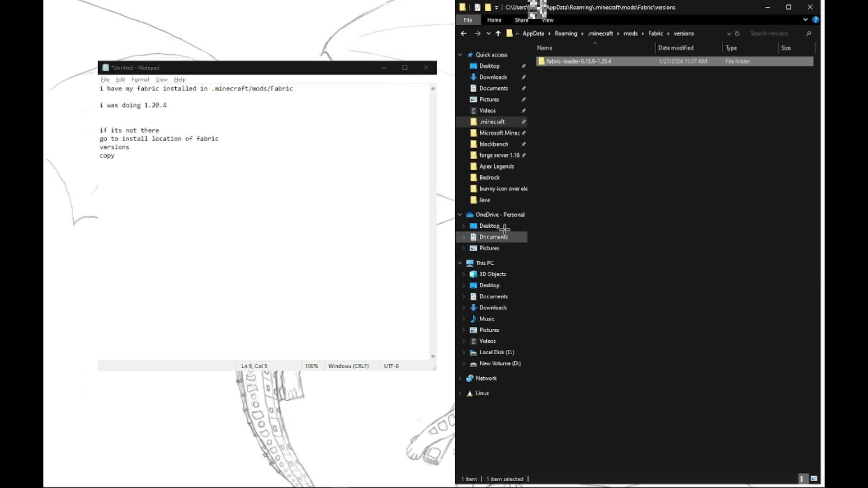Expand the ribbon with the chevron
Image resolution: width=868 pixels, height=488 pixels.
click(805, 20)
